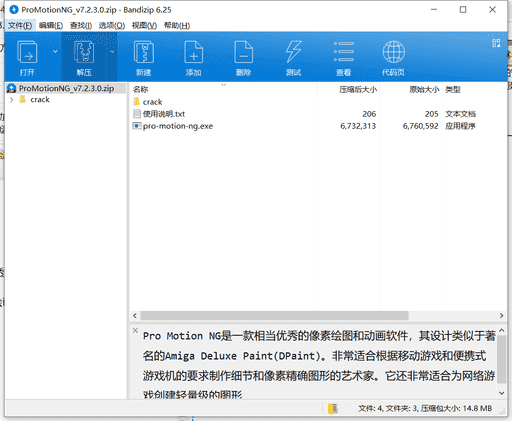Screen dimensions: 512x421
Task: Sort by the 原始大小 column header
Action: point(424,89)
